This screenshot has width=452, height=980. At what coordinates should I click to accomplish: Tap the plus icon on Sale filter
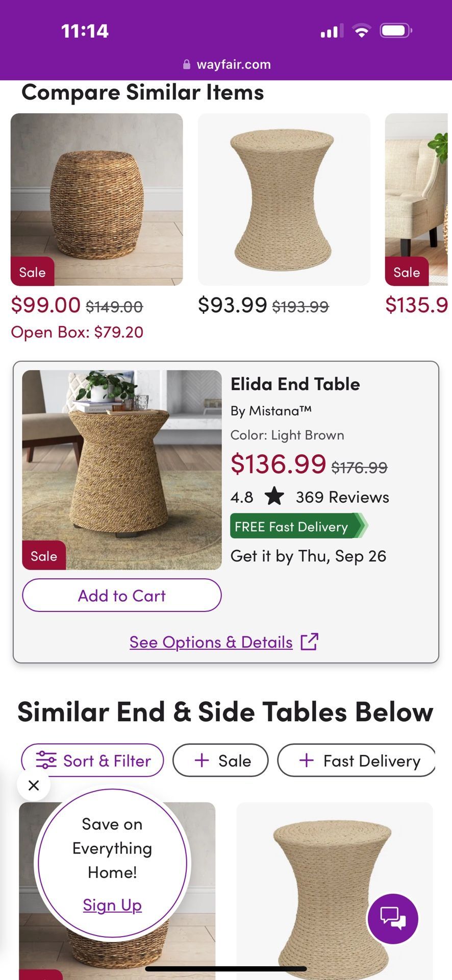[202, 761]
